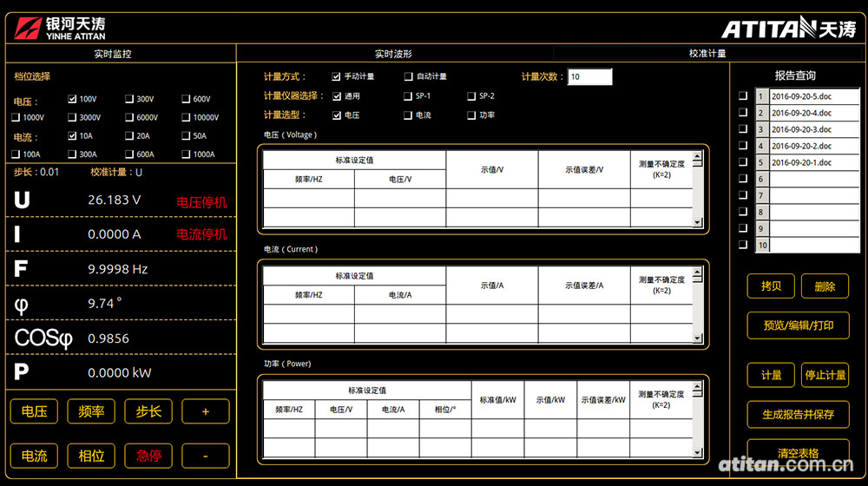The image size is (868, 486).
Task: Click the 生成报告并保存 button
Action: pyautogui.click(x=798, y=414)
